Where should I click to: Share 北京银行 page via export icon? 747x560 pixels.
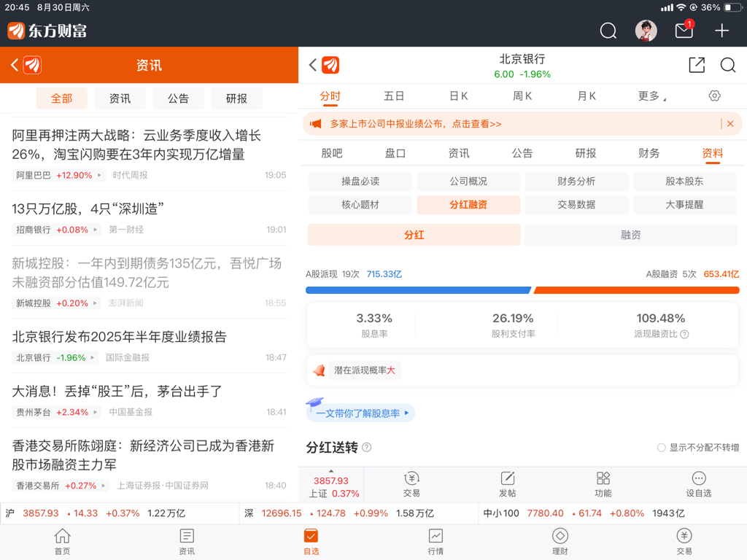click(697, 65)
